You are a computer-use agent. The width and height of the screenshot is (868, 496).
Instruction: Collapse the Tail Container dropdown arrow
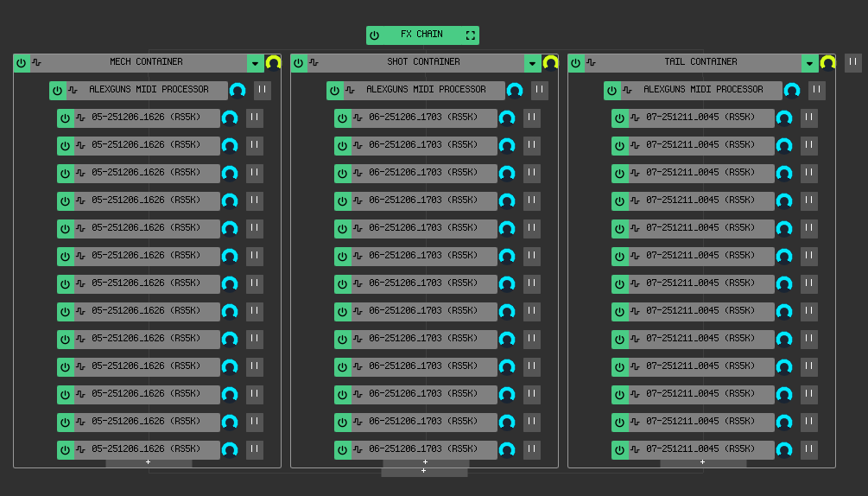809,63
